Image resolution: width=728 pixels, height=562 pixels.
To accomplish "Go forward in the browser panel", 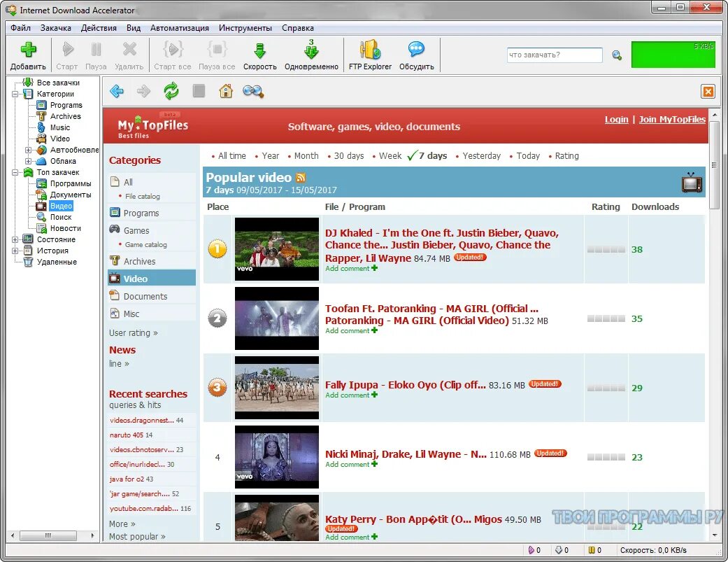I will click(144, 91).
